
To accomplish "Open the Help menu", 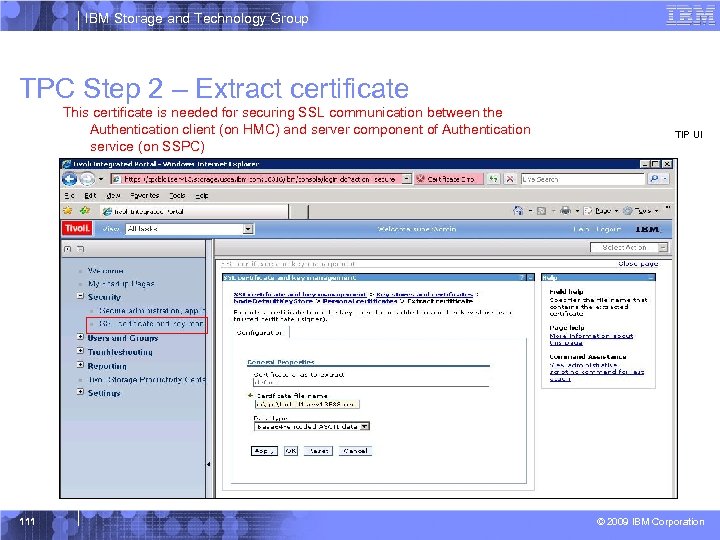I will [202, 196].
